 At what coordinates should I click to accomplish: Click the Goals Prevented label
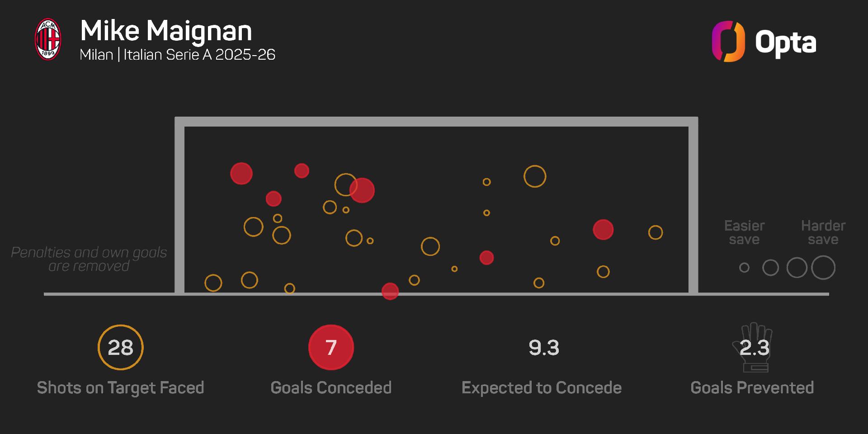click(752, 387)
